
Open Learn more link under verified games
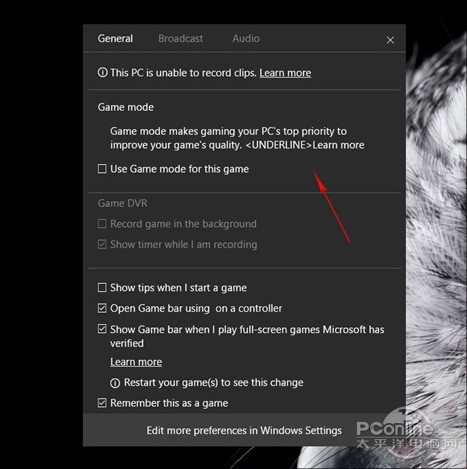[136, 362]
